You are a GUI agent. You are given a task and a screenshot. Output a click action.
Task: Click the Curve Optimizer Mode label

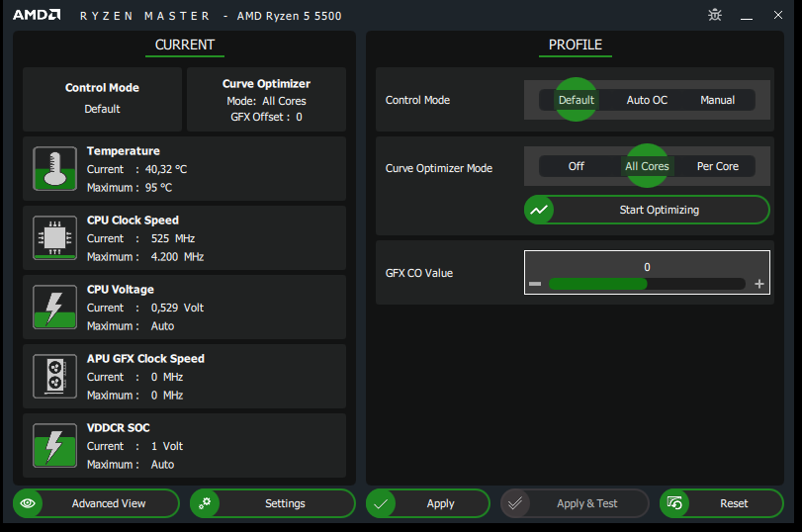tap(439, 168)
